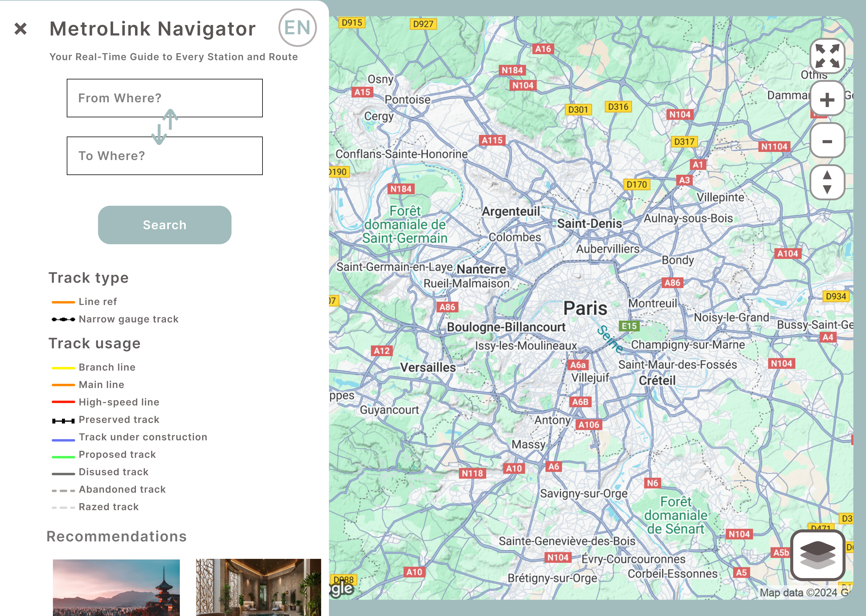866x616 pixels.
Task: Click the Pontoise label on the map
Action: (x=408, y=99)
